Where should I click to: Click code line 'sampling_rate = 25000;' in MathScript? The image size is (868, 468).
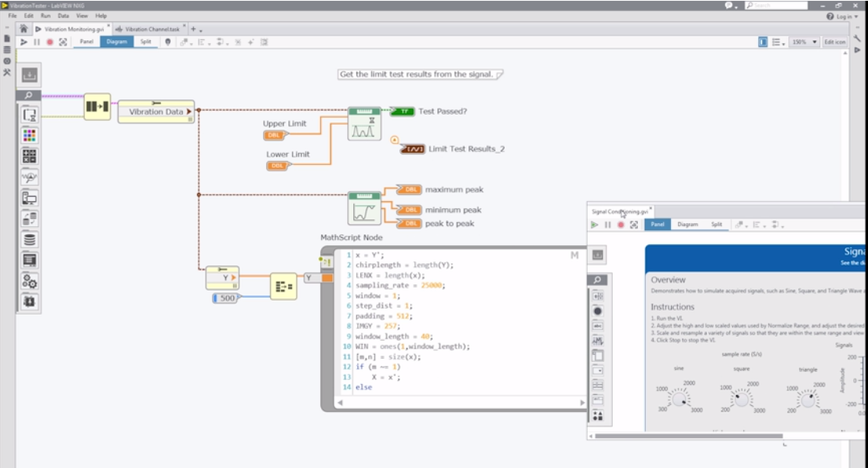click(x=400, y=285)
